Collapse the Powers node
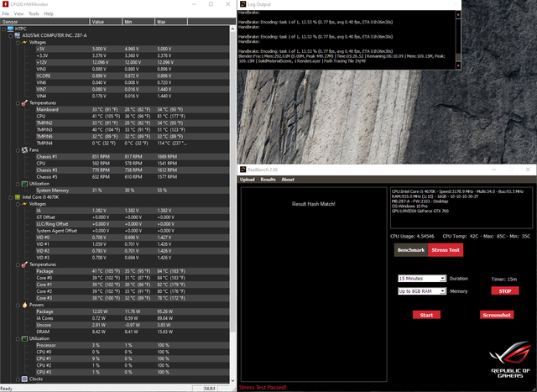The image size is (537, 392). 18,305
